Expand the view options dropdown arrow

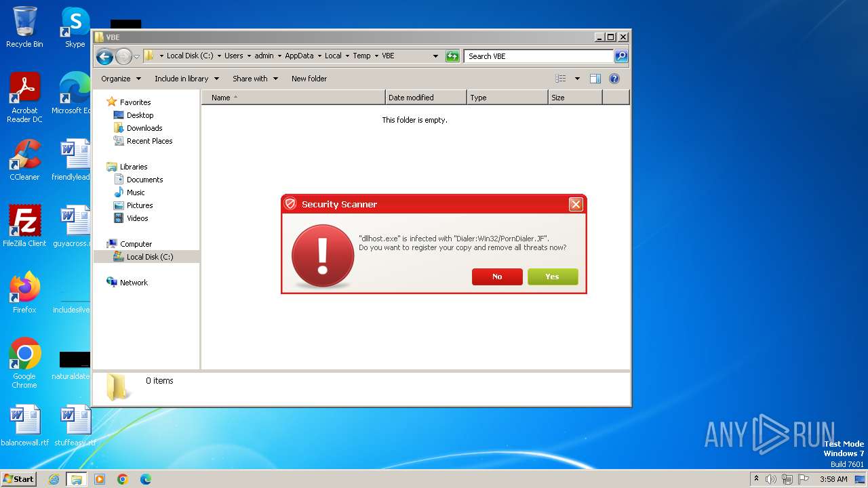click(x=577, y=79)
